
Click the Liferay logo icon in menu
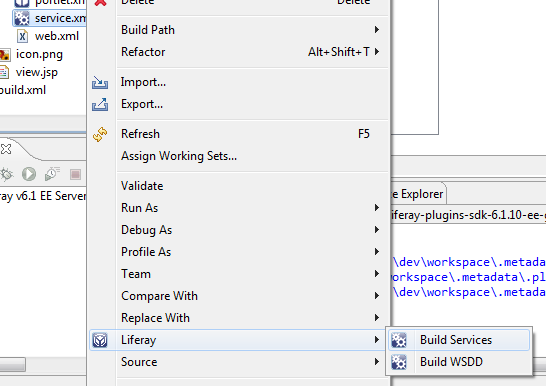tap(100, 340)
